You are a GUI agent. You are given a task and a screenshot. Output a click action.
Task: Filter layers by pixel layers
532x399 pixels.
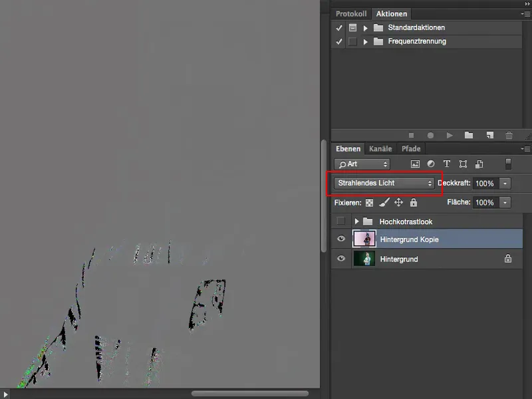pyautogui.click(x=415, y=164)
